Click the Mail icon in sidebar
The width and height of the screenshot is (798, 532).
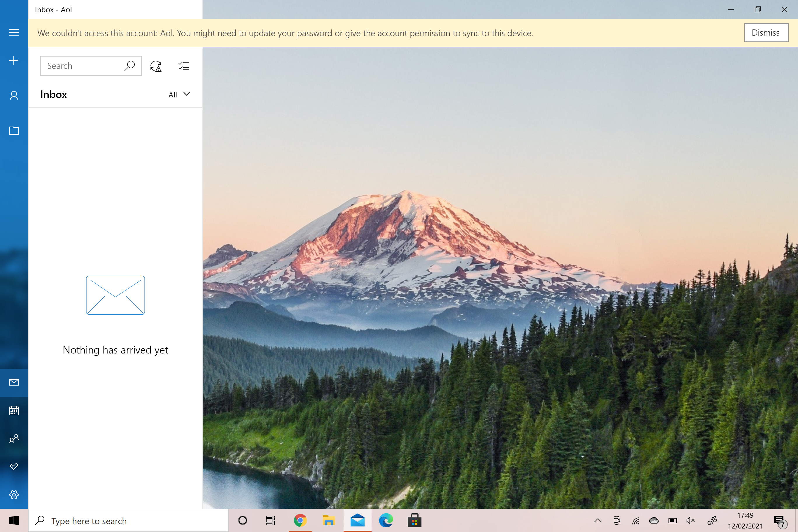pos(14,382)
